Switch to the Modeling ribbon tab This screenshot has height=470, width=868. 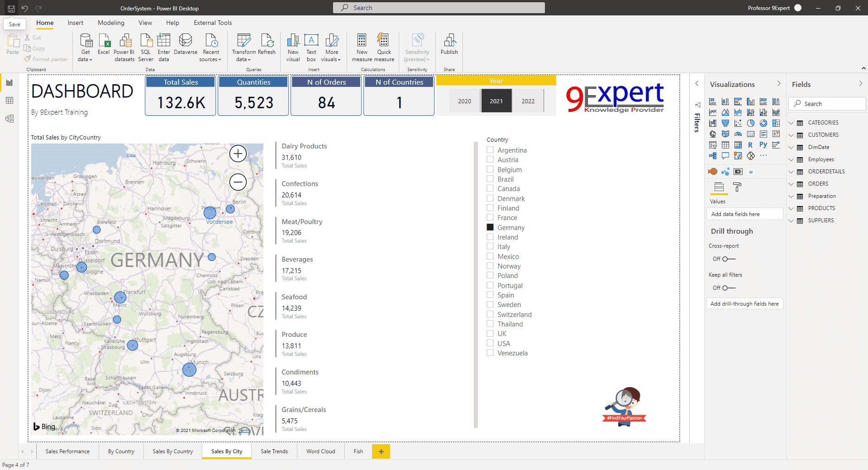coord(110,23)
